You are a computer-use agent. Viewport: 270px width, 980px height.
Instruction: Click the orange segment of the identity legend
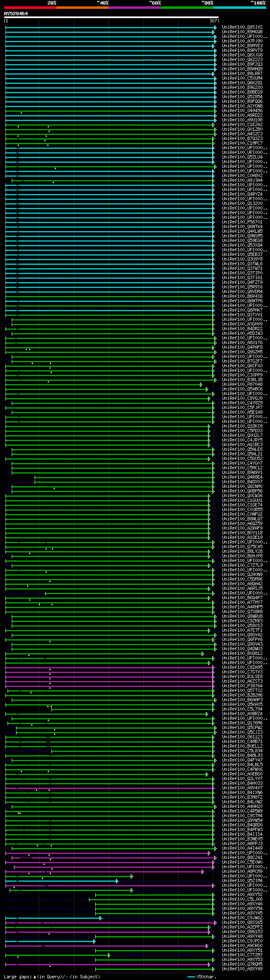(82, 8)
